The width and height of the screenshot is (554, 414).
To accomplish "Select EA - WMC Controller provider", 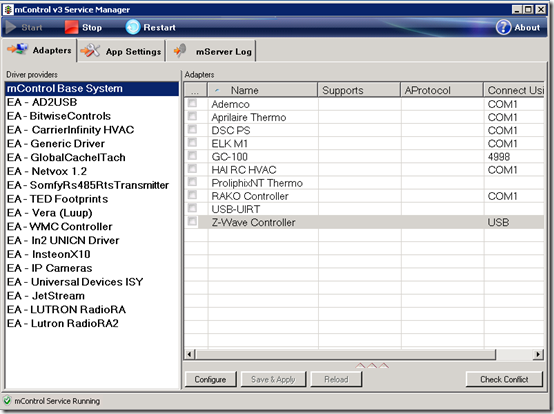I will tap(92, 226).
